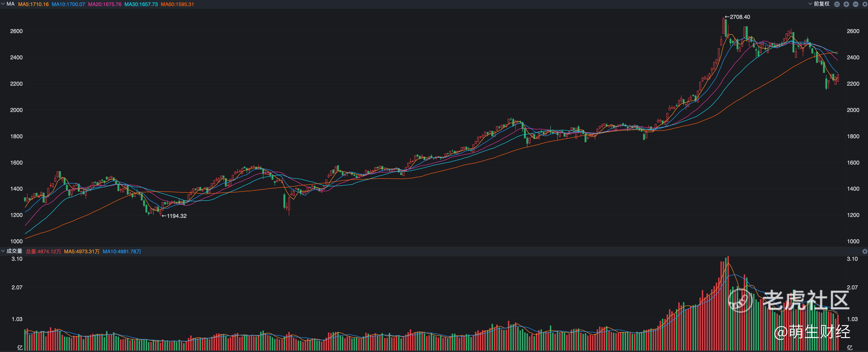Zoom out chart with minus icon
868x352 pixels.
pos(856,4)
